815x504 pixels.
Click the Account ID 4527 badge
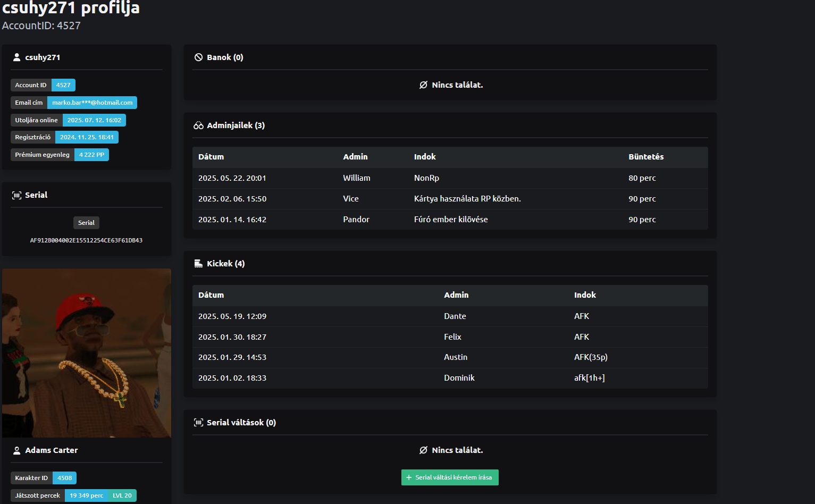[x=63, y=85]
